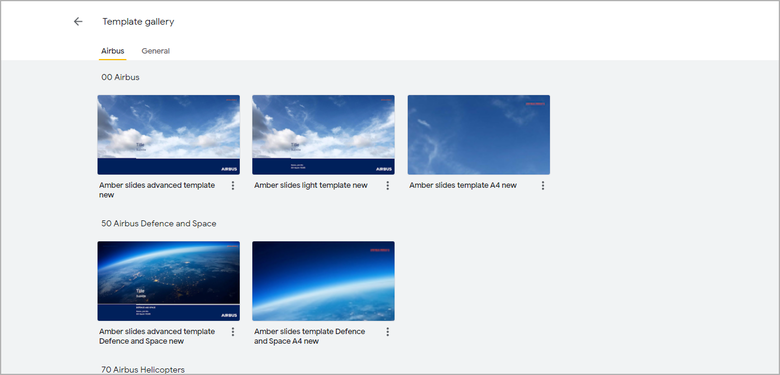780x375 pixels.
Task: Open Amber slides template A4 new thumbnail
Action: coord(479,135)
